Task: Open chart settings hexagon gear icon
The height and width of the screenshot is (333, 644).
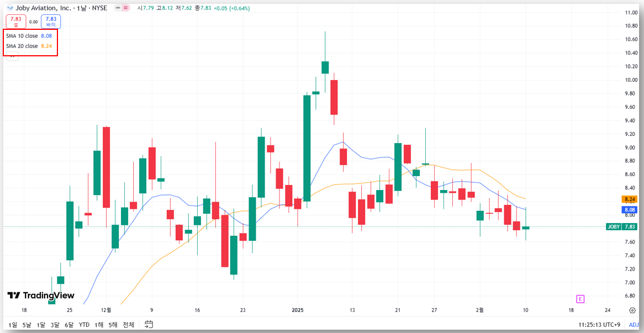Action: 632,310
